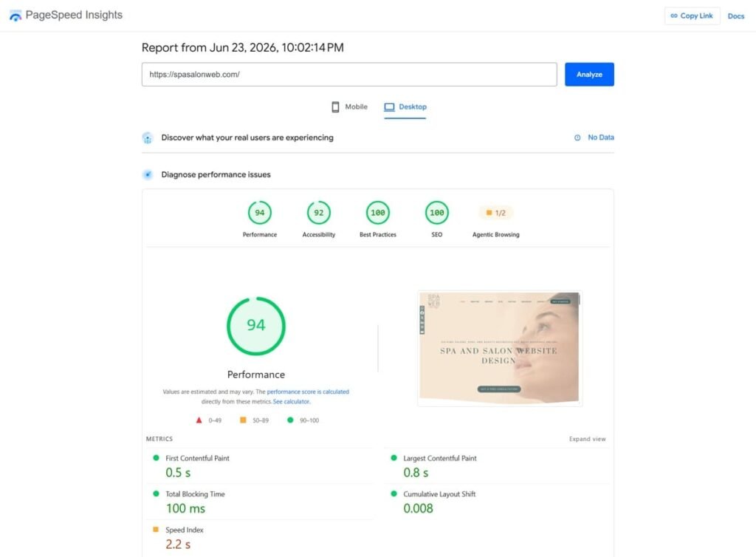
Task: Open the 'performance score is calculated' link
Action: [308, 392]
